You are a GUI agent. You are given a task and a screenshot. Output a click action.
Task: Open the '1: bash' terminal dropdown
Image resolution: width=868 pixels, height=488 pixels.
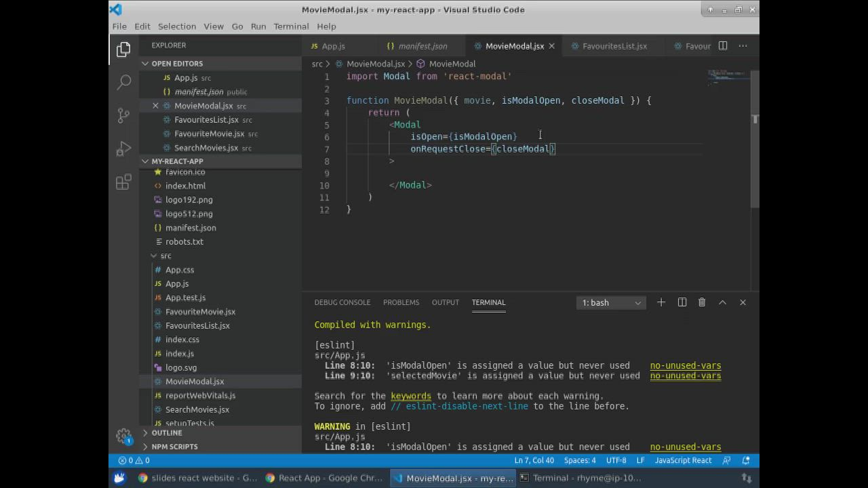611,303
